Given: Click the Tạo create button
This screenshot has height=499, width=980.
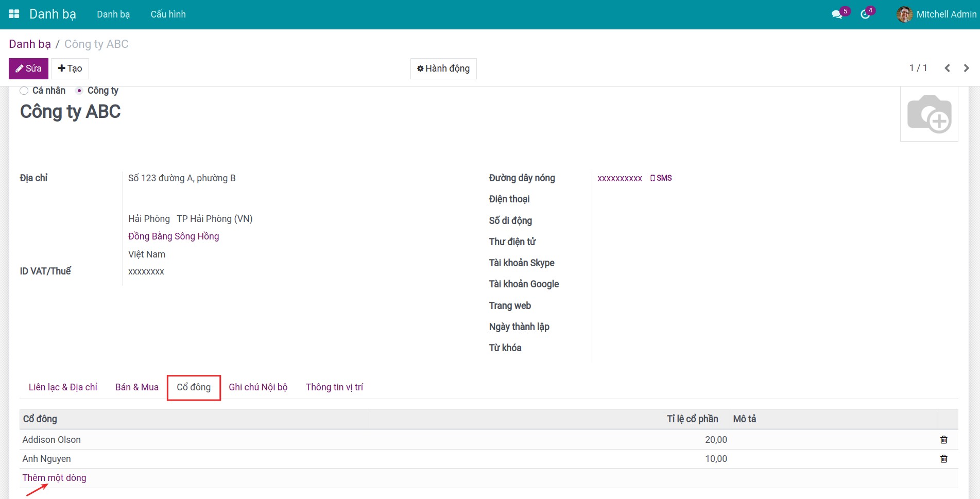Looking at the screenshot, I should pos(70,68).
